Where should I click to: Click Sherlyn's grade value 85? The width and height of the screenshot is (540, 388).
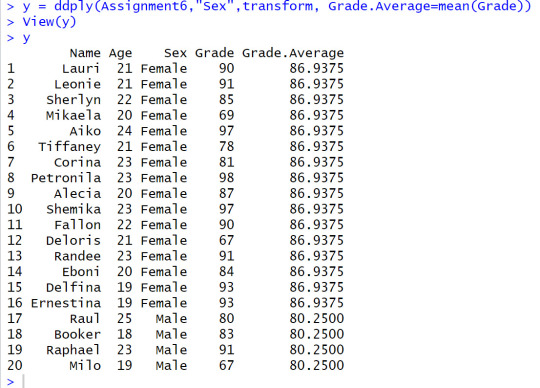coord(226,100)
